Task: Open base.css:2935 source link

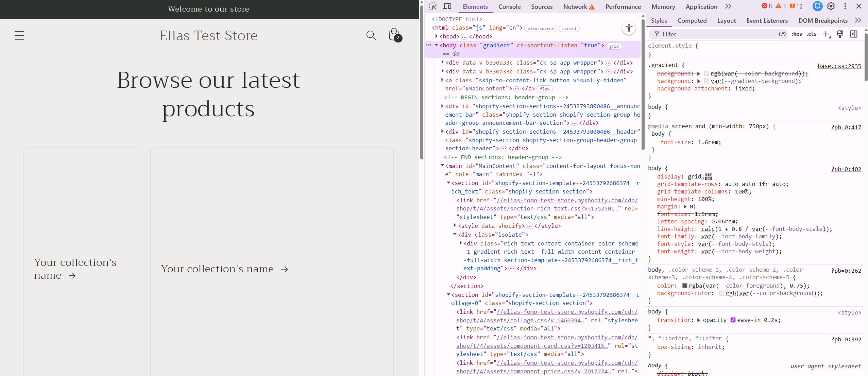Action: coord(839,66)
